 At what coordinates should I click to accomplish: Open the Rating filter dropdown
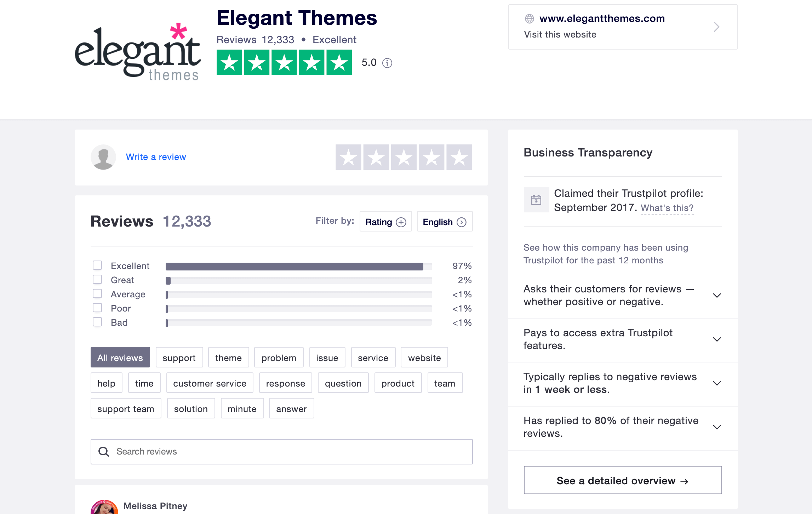[x=385, y=221]
